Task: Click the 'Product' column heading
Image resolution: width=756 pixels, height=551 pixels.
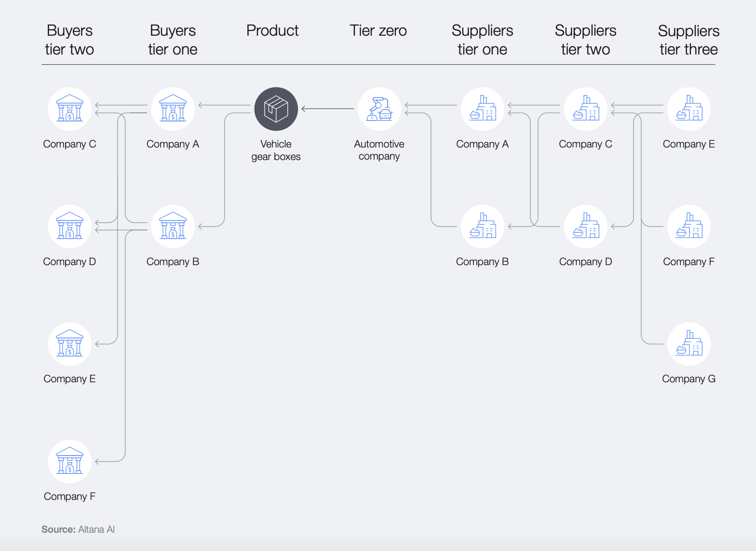Action: (x=272, y=30)
